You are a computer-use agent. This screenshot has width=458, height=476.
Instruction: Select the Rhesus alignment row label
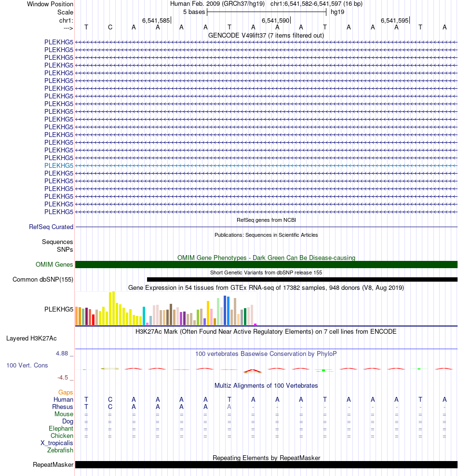click(63, 407)
